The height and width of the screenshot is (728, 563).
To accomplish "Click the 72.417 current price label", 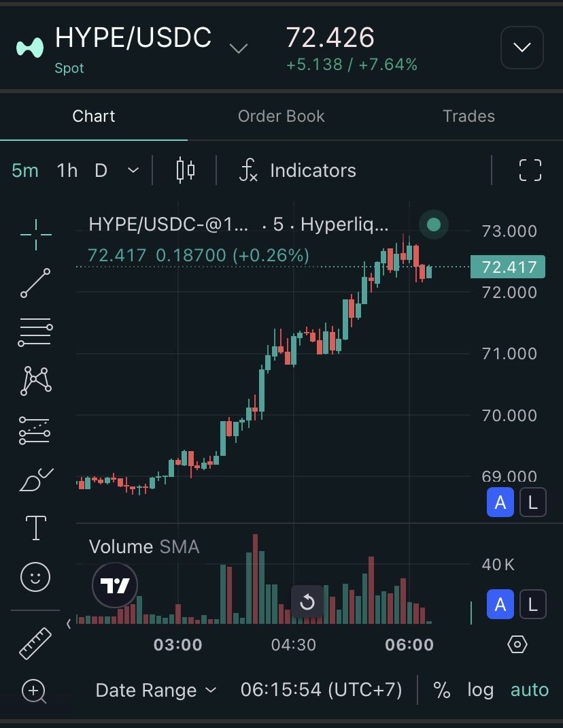I will click(x=508, y=267).
